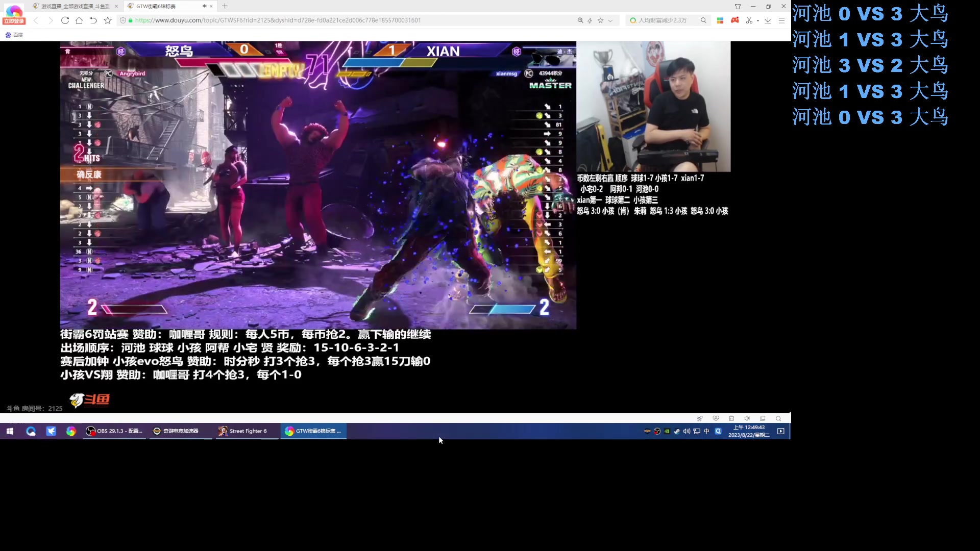This screenshot has height=551, width=980.
Task: Switch to OBS 29.1.3 taskbar window
Action: click(115, 431)
